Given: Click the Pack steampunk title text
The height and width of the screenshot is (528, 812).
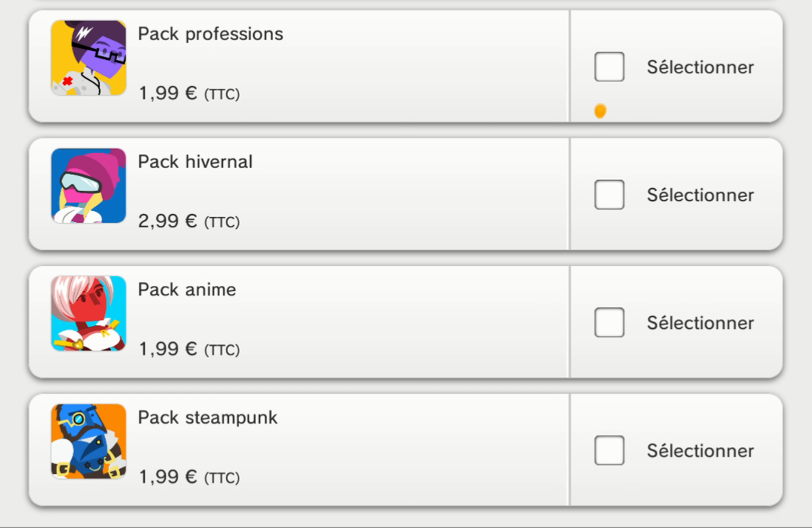Looking at the screenshot, I should 208,418.
